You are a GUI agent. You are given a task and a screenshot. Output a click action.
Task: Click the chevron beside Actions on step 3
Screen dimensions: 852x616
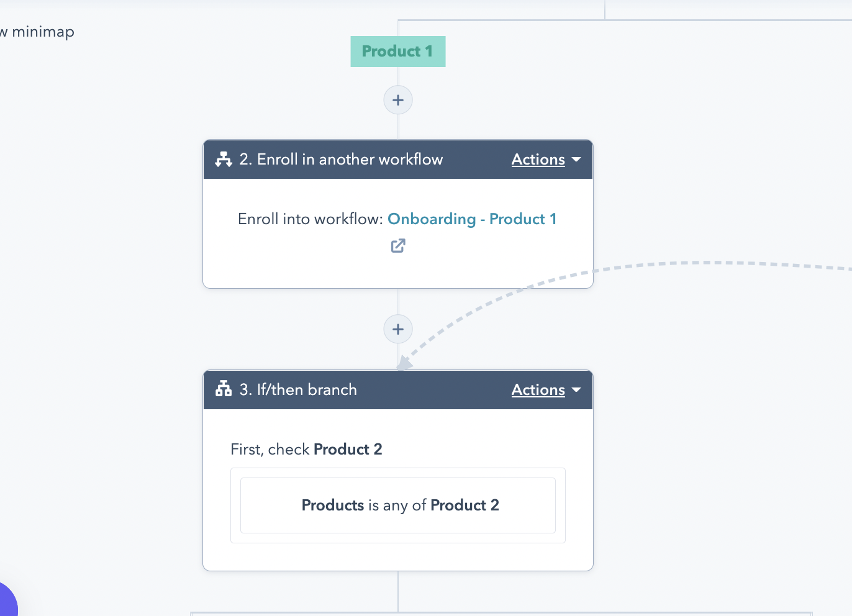576,391
